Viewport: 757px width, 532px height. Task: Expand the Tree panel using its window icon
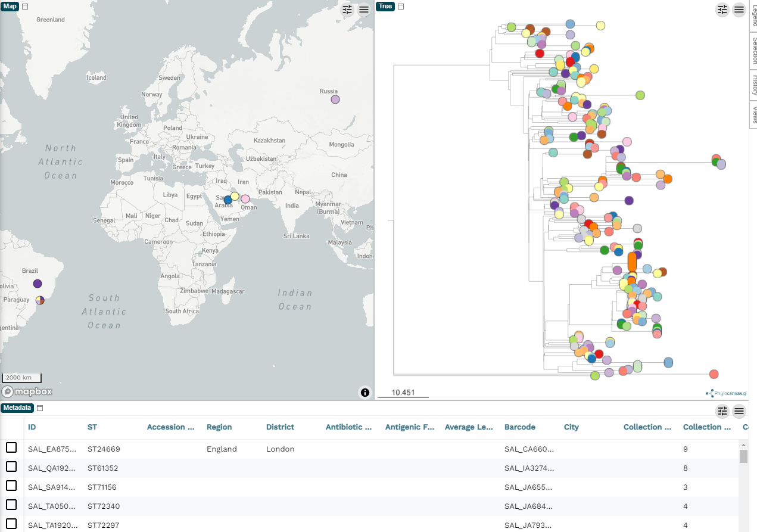coord(401,7)
